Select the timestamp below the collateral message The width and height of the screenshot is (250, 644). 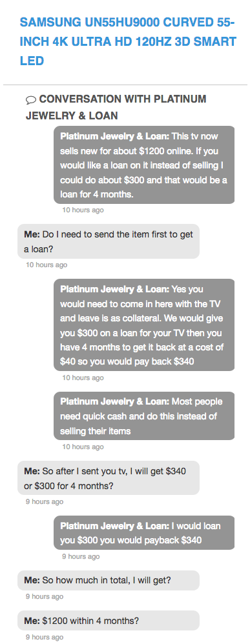(83, 377)
